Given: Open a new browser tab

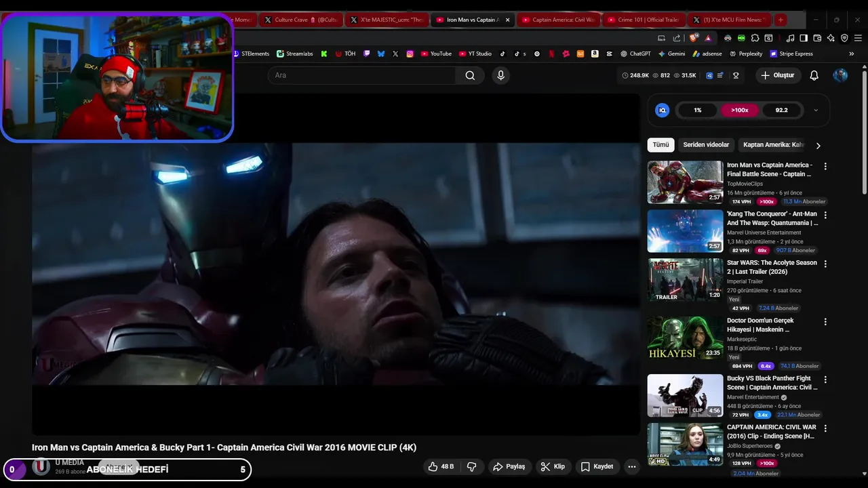Looking at the screenshot, I should click(x=781, y=20).
